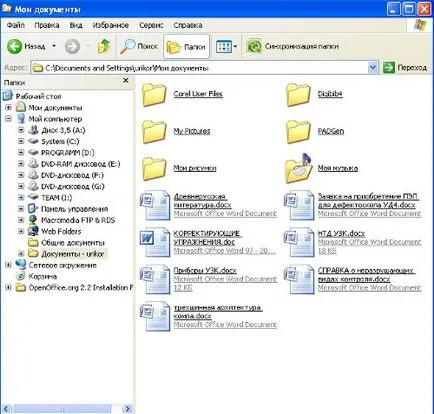The image size is (434, 414).
Task: Close the Папки side panel
Action: [x=126, y=80]
